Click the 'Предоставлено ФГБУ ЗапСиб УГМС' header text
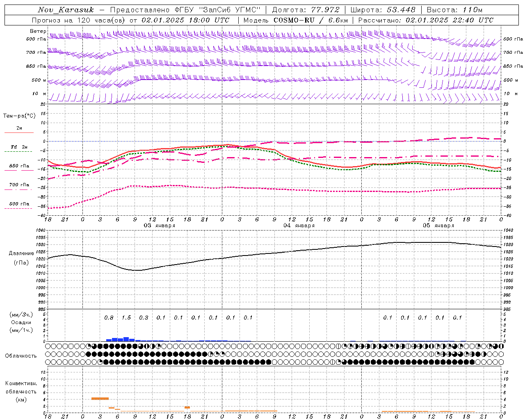This screenshot has width=525, height=420. [x=186, y=9]
